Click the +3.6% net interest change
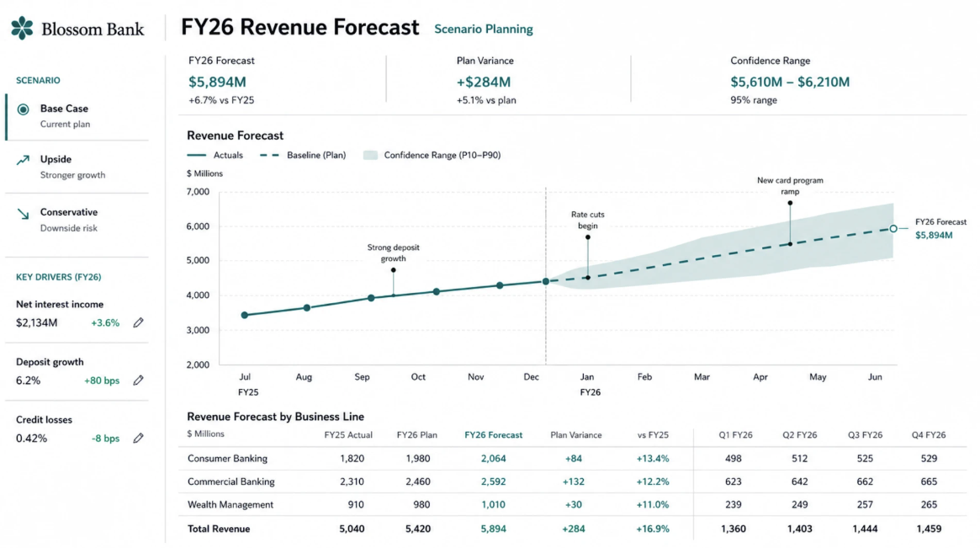This screenshot has height=548, width=980. click(x=105, y=322)
